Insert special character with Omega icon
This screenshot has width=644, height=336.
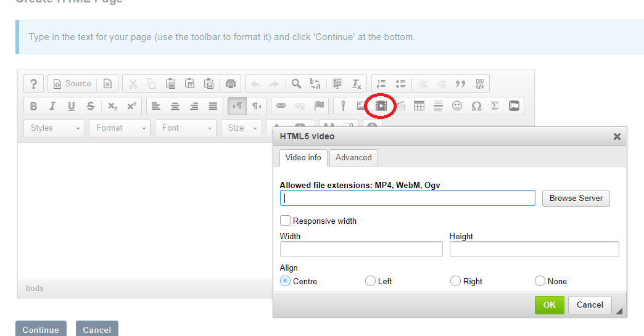coord(476,106)
